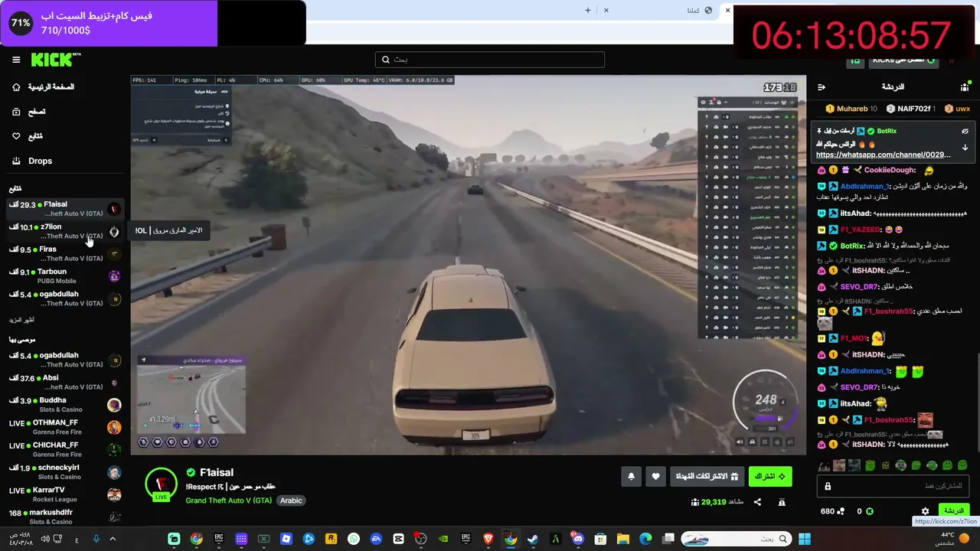Open Steam from the taskbar
The height and width of the screenshot is (551, 980).
(x=533, y=539)
